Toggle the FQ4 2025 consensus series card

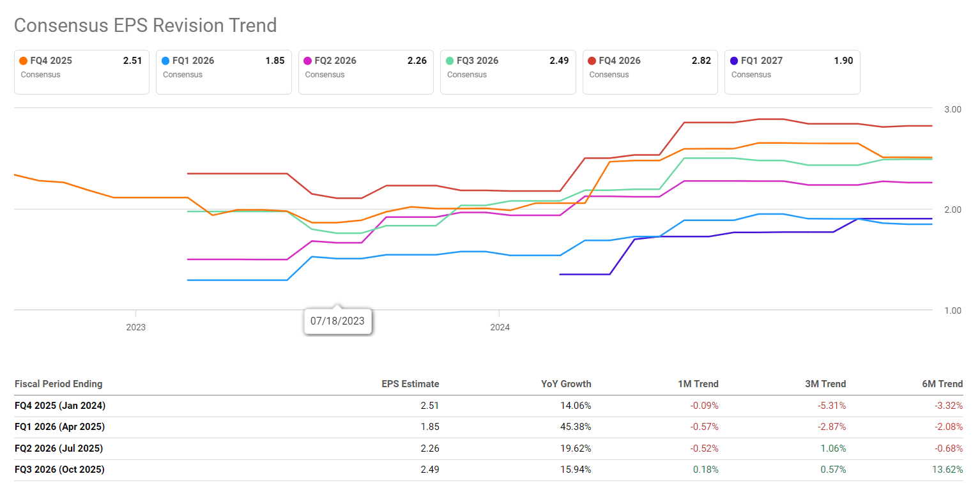(81, 72)
